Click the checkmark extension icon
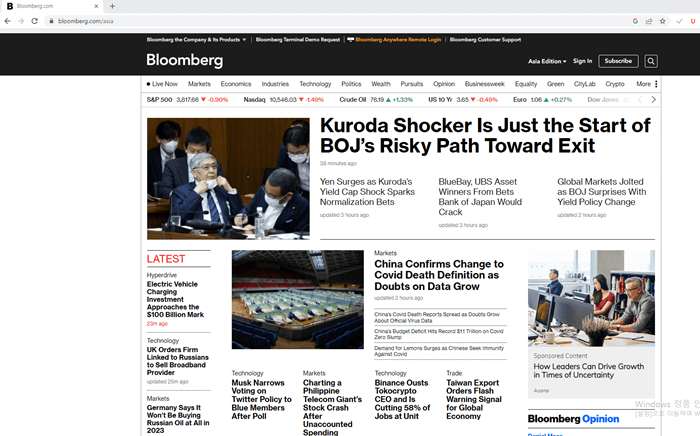700x436 pixels. [679, 21]
